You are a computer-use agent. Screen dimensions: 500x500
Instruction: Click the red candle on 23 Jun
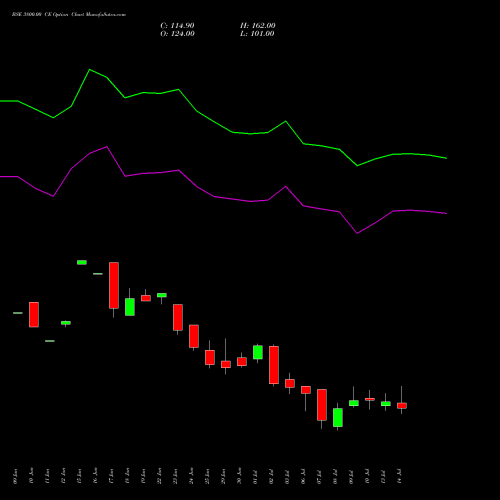tap(178, 317)
